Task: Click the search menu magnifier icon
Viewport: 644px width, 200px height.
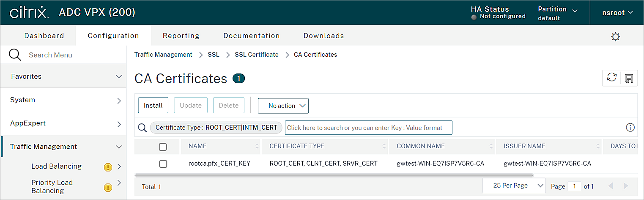Action: coord(15,55)
